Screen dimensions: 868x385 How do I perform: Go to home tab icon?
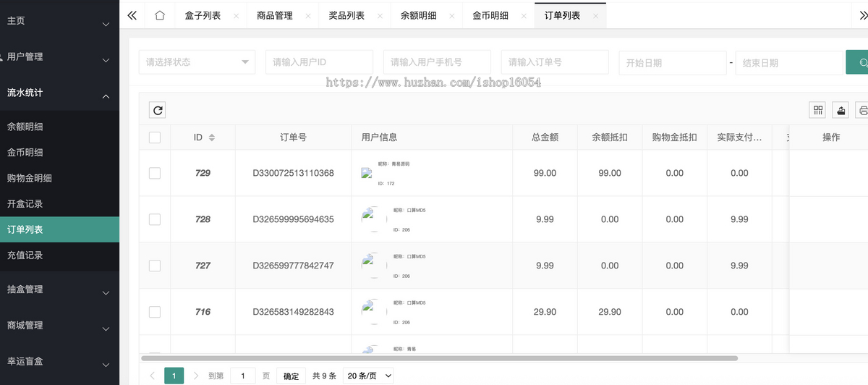coord(160,15)
